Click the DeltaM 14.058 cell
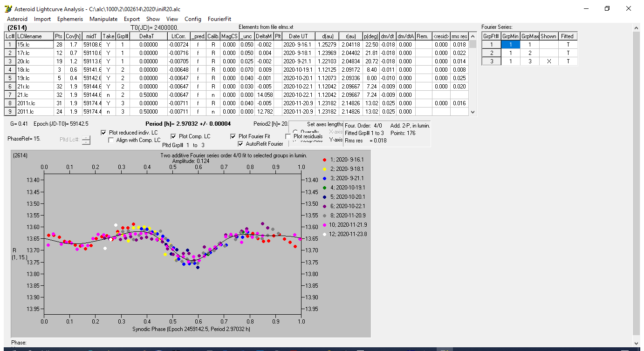This screenshot has height=351, width=644. point(263,95)
